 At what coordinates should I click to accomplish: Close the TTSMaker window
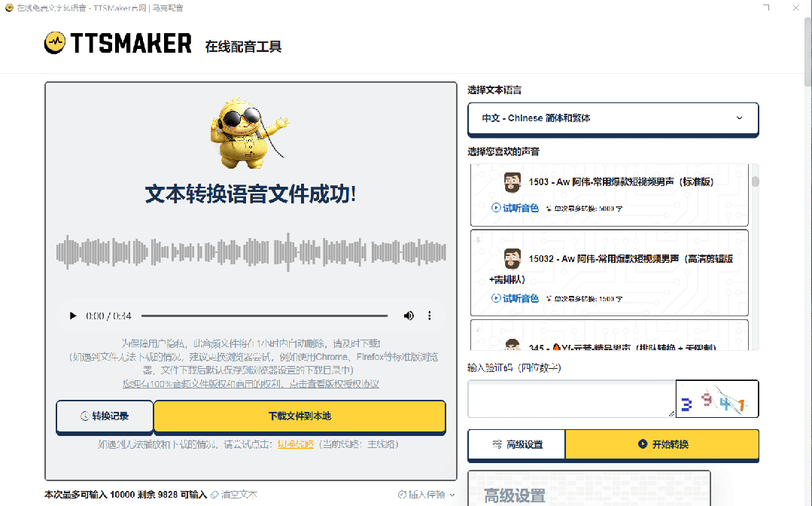[x=796, y=8]
